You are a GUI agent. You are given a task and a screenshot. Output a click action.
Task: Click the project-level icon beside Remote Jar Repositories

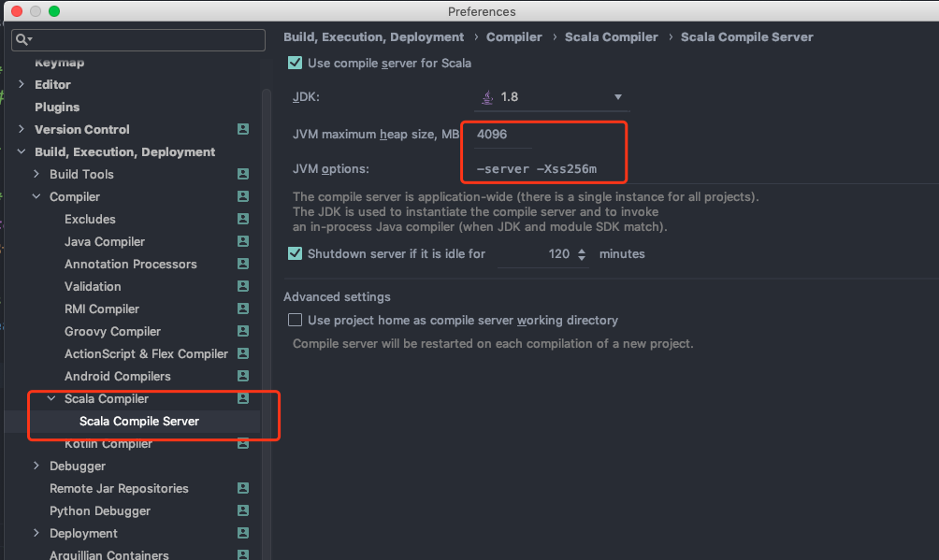243,488
